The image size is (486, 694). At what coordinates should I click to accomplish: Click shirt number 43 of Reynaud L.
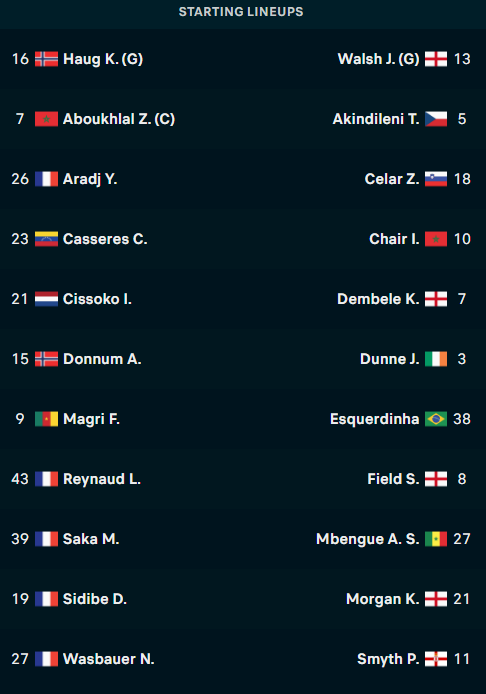[x=20, y=479]
